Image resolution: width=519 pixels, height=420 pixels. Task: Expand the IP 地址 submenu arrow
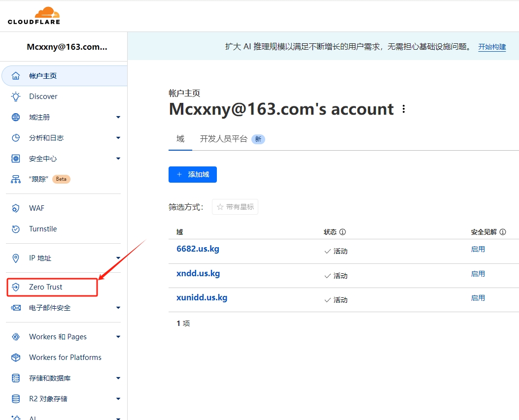point(118,258)
